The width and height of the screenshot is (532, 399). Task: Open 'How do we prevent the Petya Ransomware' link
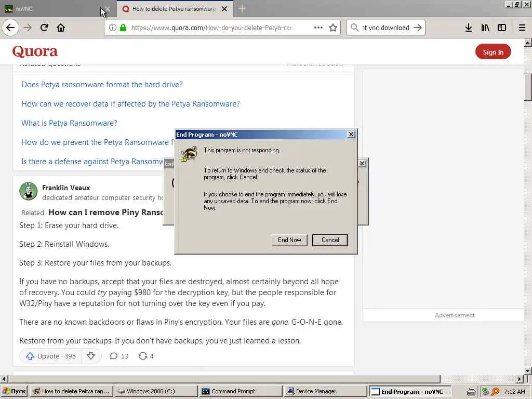point(97,142)
